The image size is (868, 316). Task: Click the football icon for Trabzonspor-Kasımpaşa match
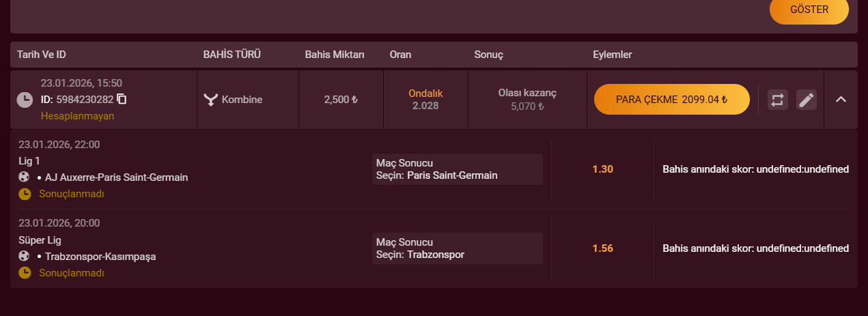click(x=24, y=256)
